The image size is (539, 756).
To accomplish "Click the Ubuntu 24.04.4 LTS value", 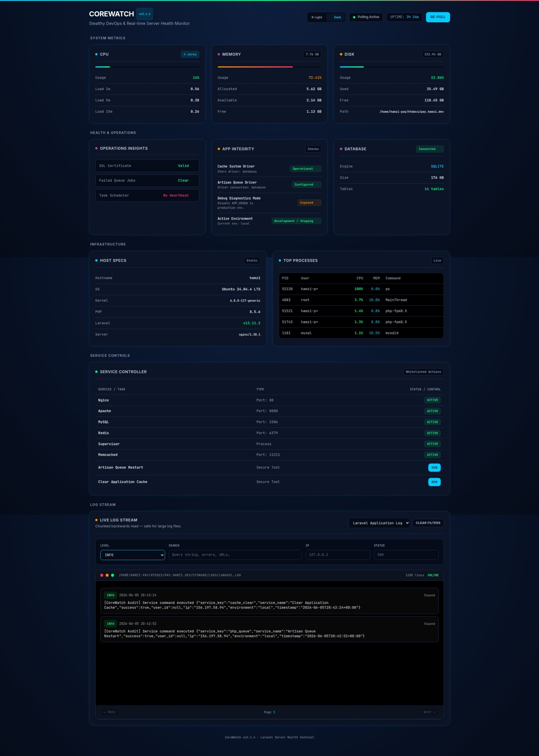I will coord(241,289).
